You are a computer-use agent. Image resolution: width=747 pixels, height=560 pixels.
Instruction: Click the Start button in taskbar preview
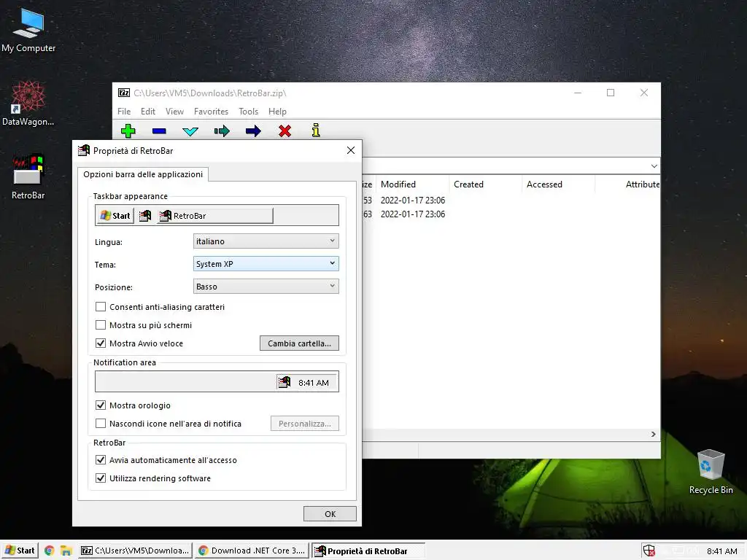(115, 216)
